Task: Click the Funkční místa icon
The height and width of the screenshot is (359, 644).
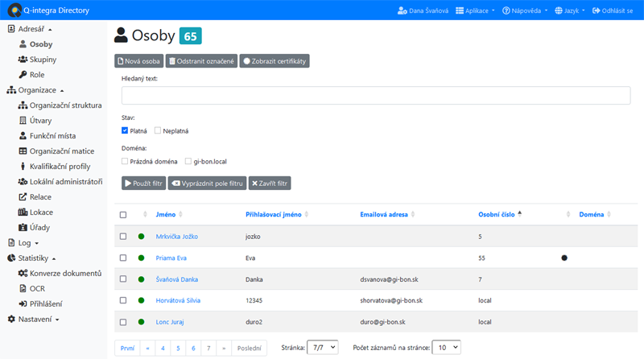Action: point(23,135)
